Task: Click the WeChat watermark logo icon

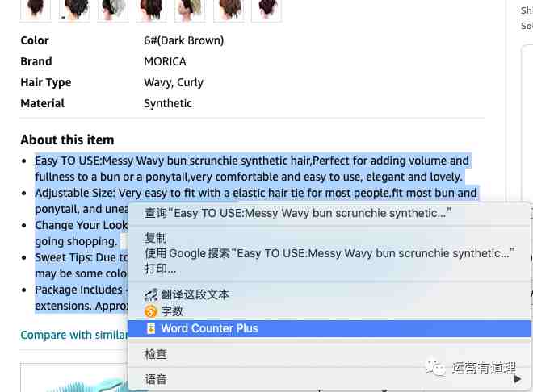Action: pos(435,368)
